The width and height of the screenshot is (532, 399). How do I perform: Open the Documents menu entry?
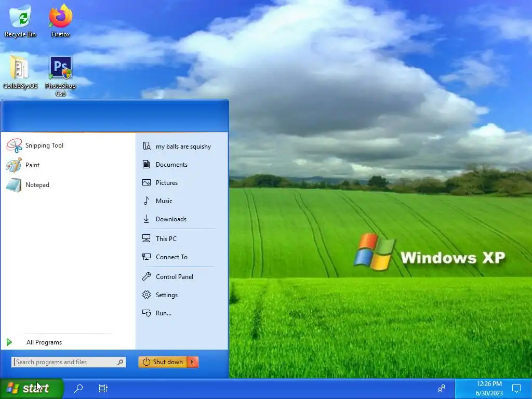[x=182, y=165]
